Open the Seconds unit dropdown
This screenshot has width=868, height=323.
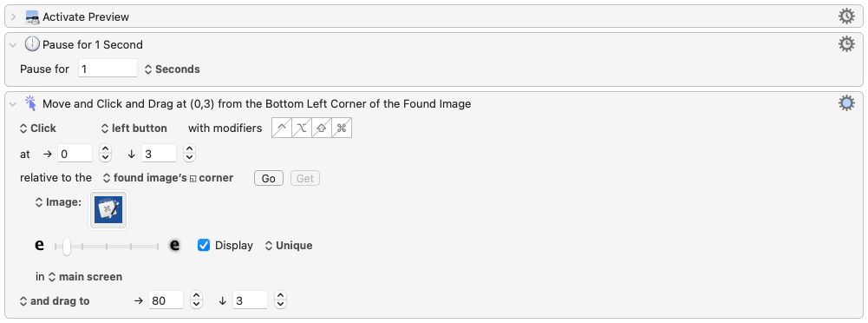173,69
